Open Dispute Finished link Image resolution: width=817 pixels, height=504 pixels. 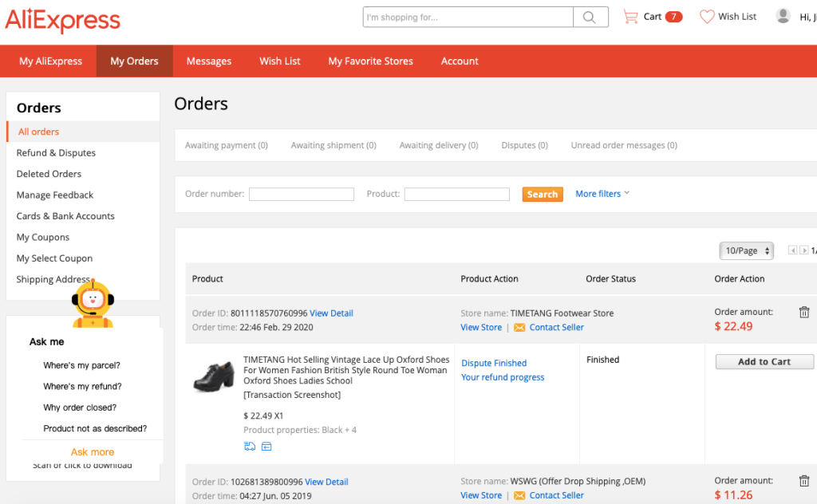pos(494,363)
